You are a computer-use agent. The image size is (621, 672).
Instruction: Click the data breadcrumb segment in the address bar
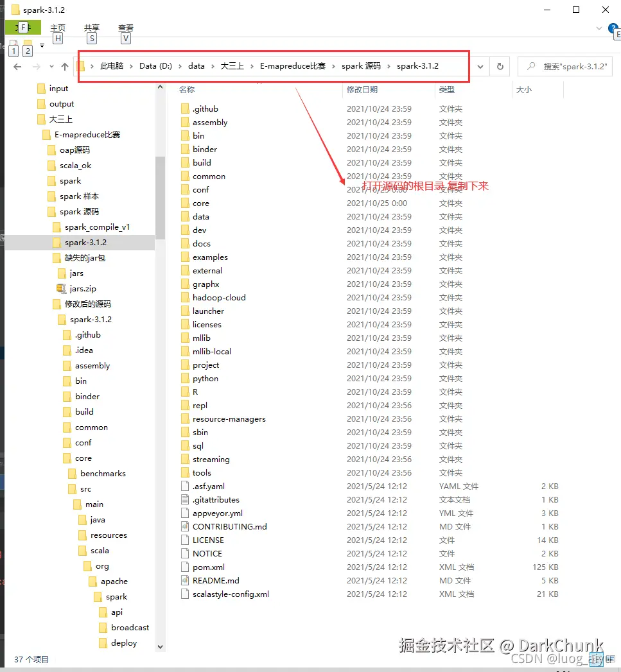pos(197,66)
